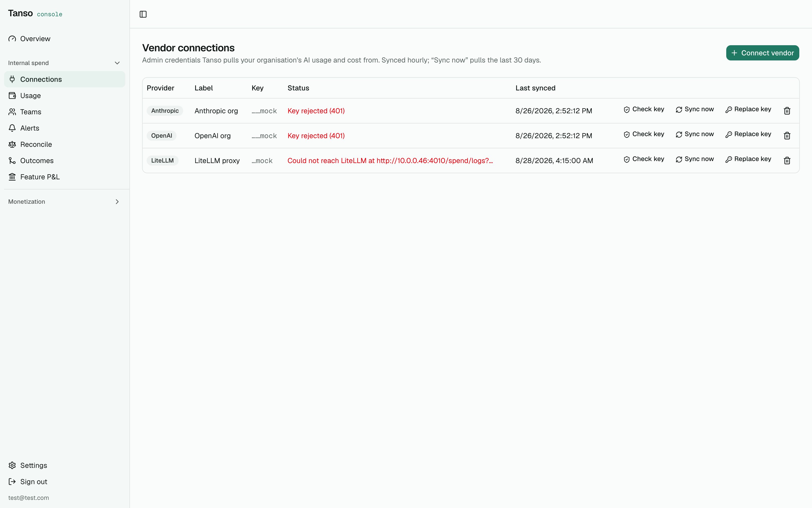Screen dimensions: 812x508
Task: Click the OpenAI row's Key rejected (401)
Action: pyautogui.click(x=316, y=136)
